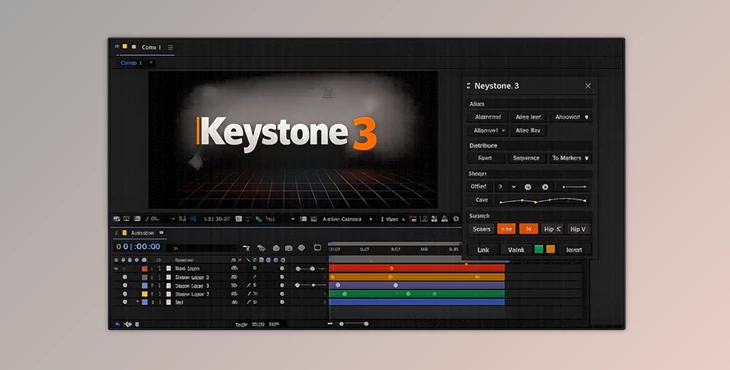Click the timeline zoom slider at bottom
The width and height of the screenshot is (730, 370).
click(x=354, y=324)
